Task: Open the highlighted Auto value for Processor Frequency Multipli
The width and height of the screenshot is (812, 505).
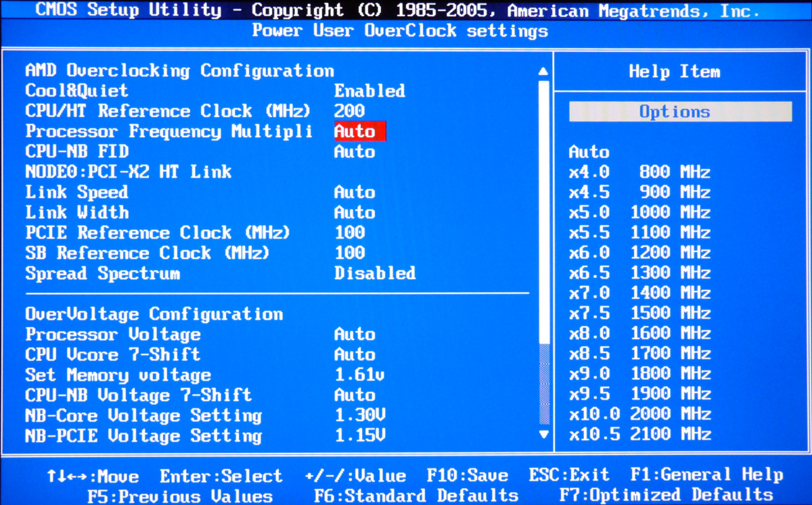Action: coord(360,131)
